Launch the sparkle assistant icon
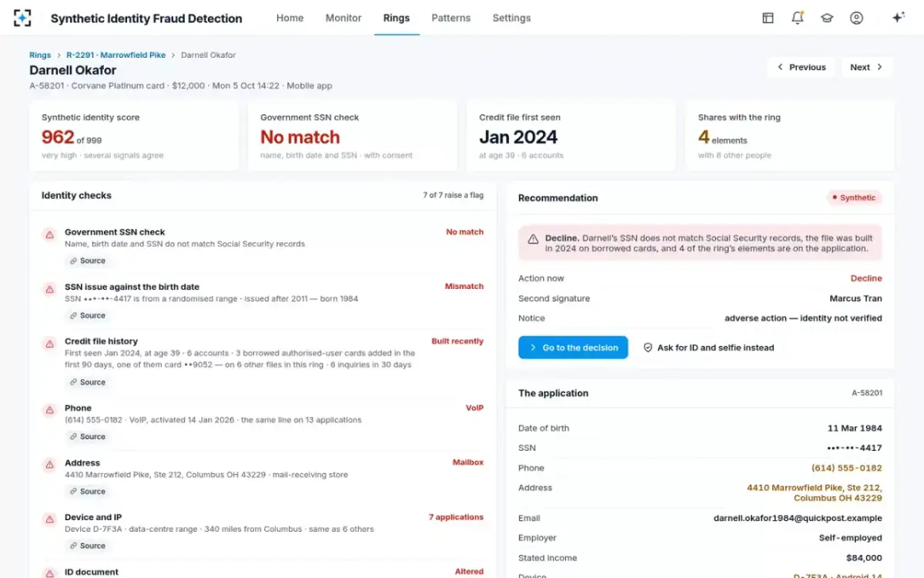Screen dimensions: 924x578 pyautogui.click(x=898, y=18)
